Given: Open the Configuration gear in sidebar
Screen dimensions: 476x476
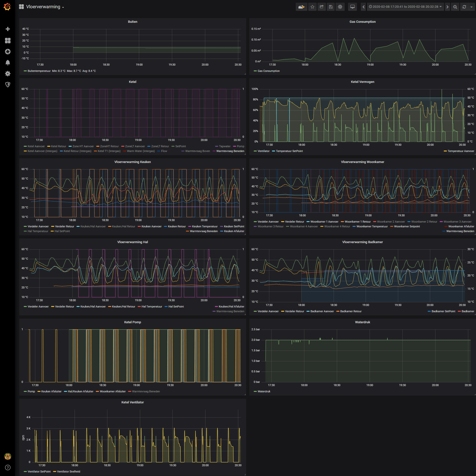Looking at the screenshot, I should [x=8, y=74].
